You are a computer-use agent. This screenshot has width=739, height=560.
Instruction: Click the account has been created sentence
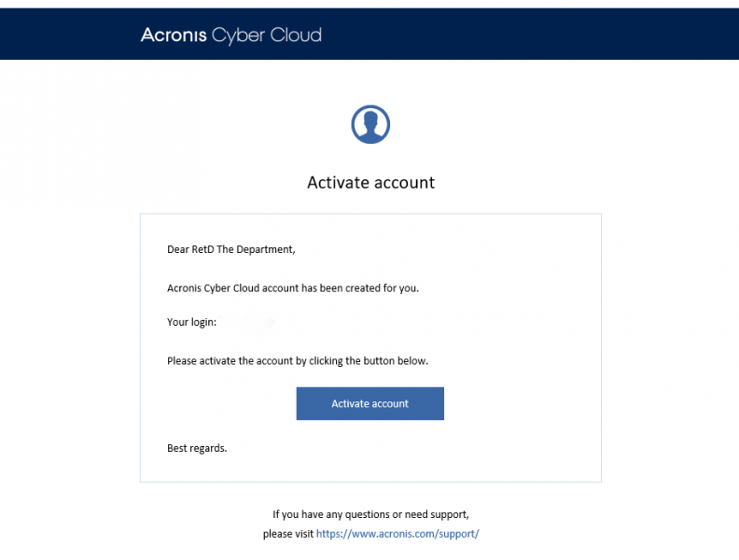coord(293,288)
